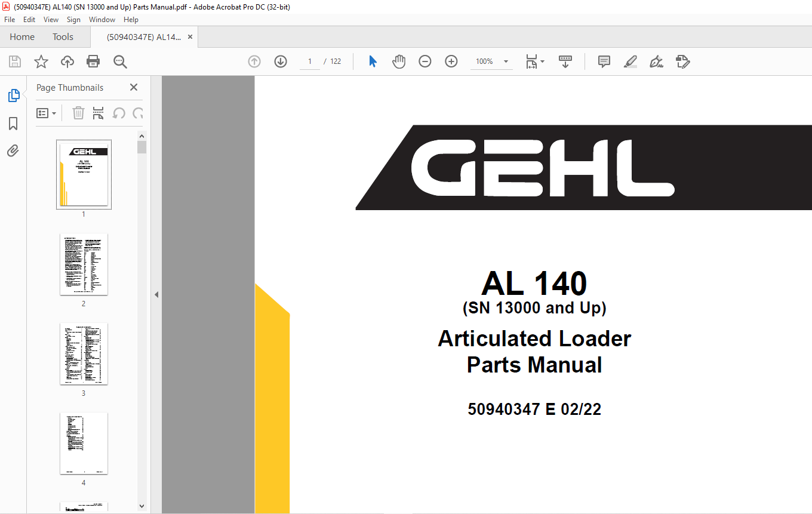The height and width of the screenshot is (514, 812).
Task: Click the 'Articulated Loader' heading text
Action: pyautogui.click(x=534, y=338)
